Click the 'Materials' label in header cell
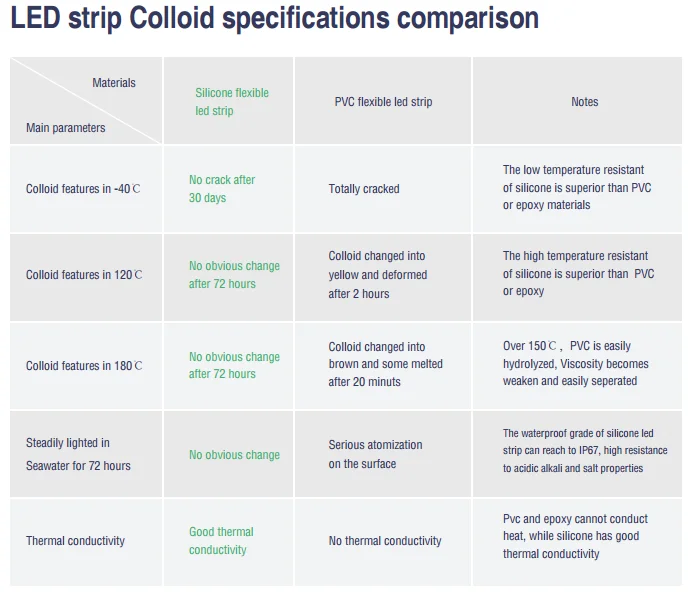The height and width of the screenshot is (597, 694). 114,83
